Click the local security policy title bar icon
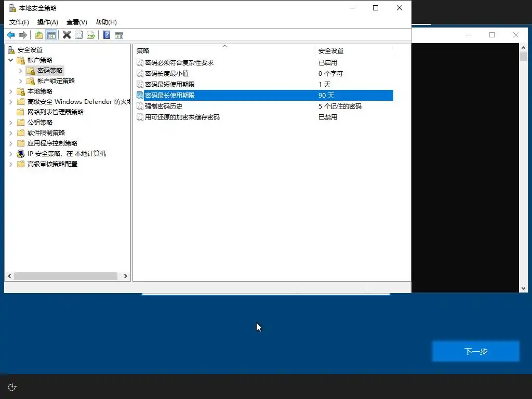Screen dimensions: 532x399 coord(12,8)
